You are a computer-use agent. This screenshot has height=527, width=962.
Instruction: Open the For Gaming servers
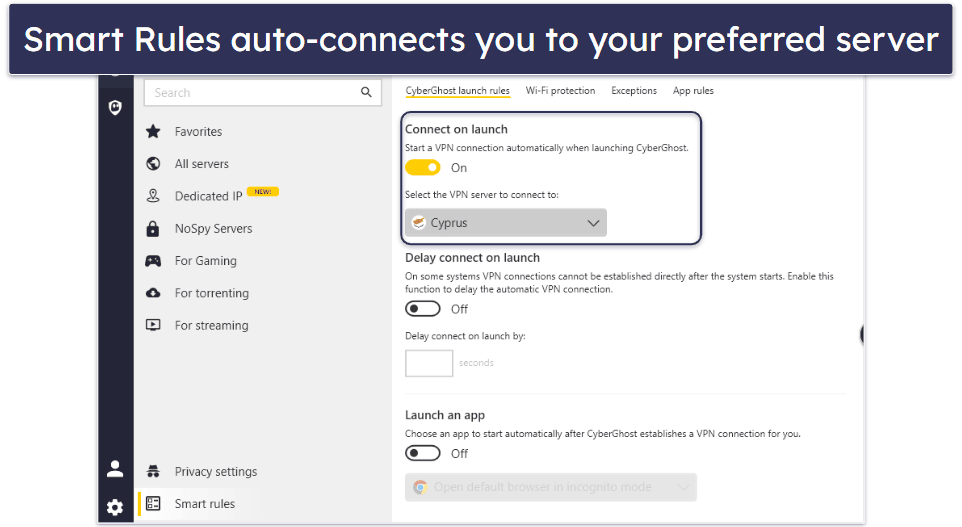click(206, 261)
